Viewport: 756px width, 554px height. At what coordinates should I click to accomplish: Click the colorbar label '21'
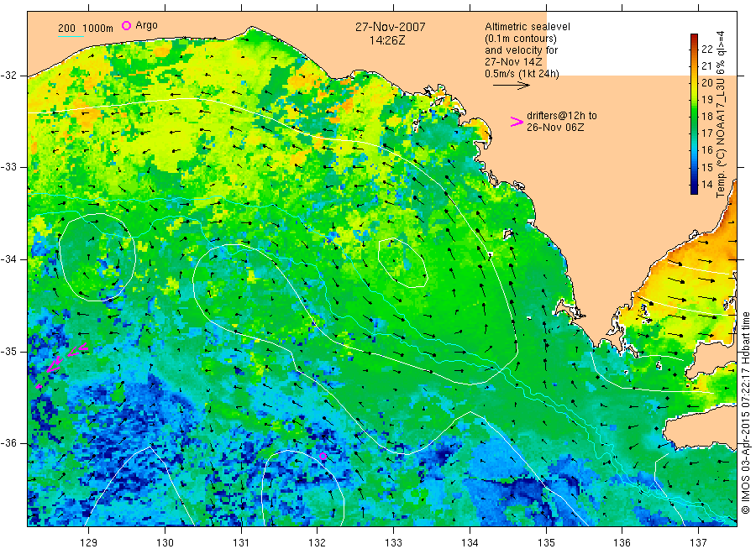click(706, 66)
